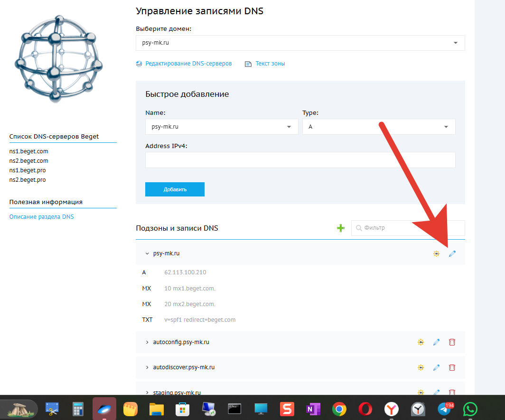Open the Текст зоны link
This screenshot has height=420, width=505.
point(270,64)
